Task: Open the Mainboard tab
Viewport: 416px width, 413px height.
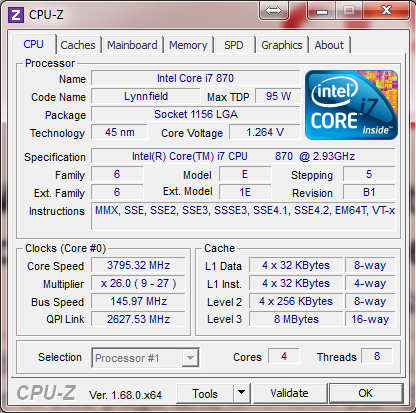Action: coord(132,45)
